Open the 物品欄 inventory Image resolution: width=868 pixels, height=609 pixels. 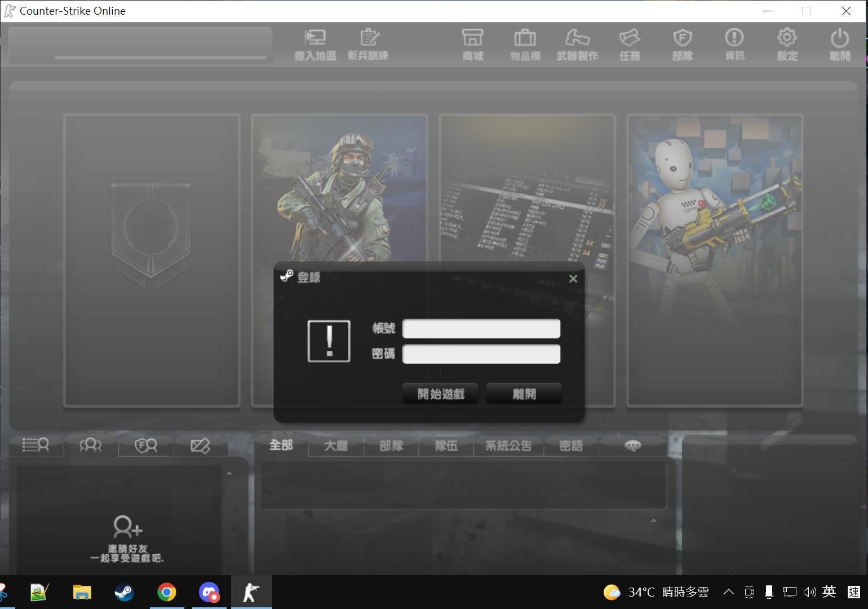click(x=524, y=44)
